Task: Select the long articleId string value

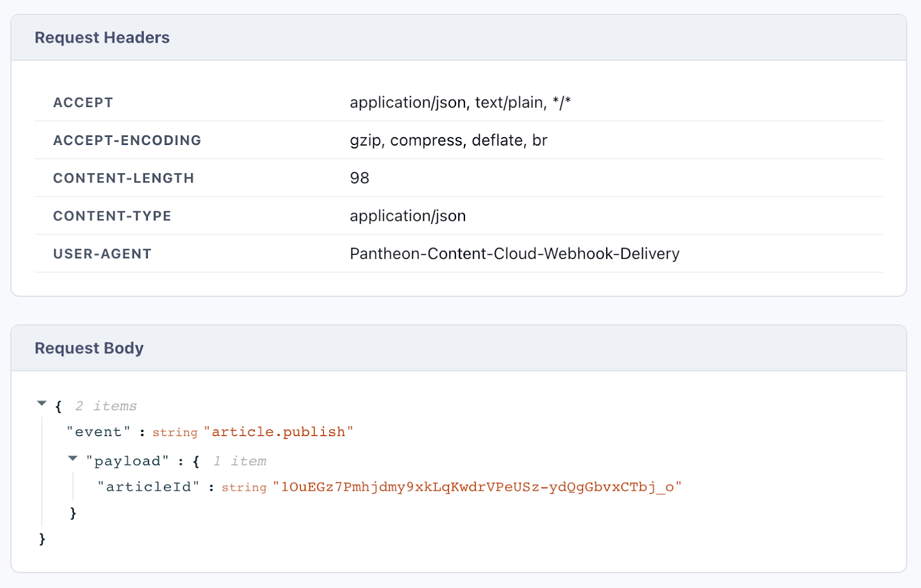Action: coord(477,487)
